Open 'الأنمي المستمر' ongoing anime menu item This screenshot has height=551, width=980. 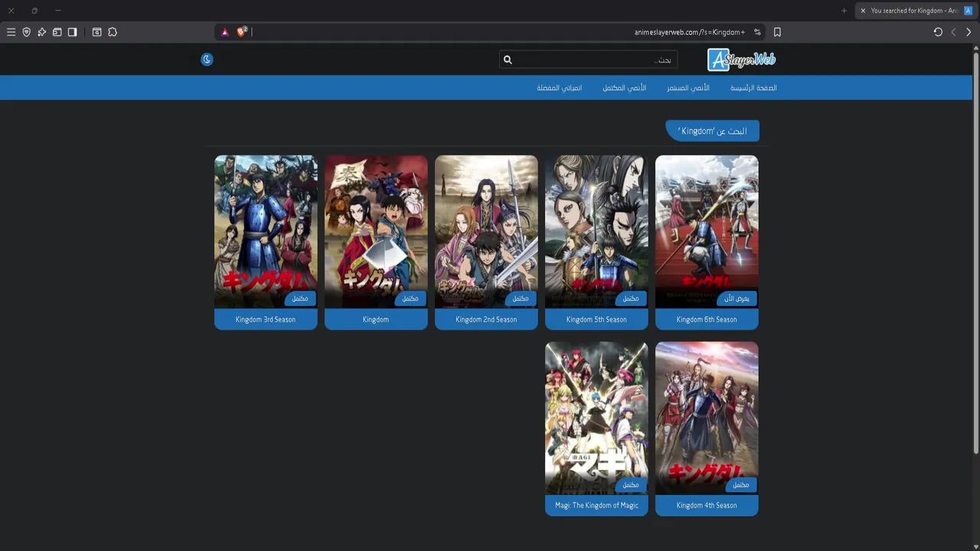688,88
